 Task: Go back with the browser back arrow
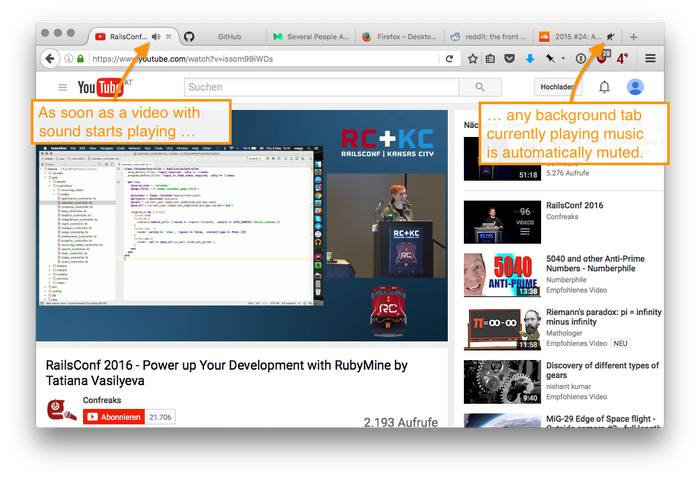click(x=50, y=58)
